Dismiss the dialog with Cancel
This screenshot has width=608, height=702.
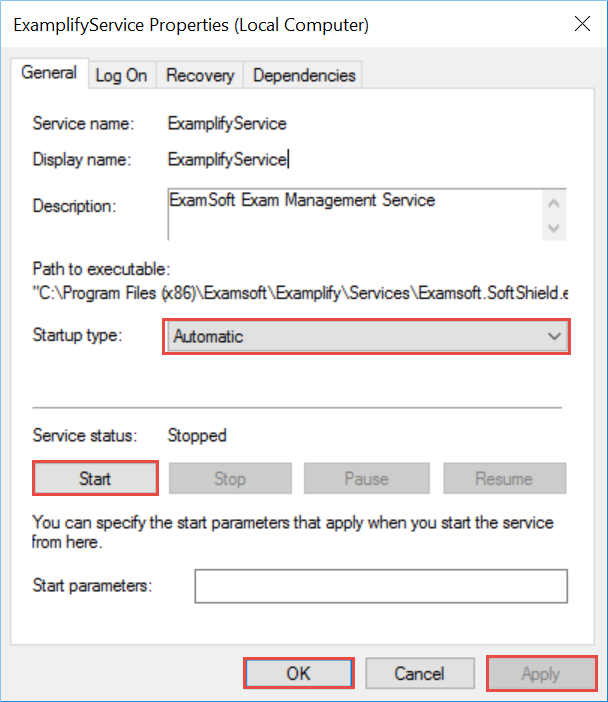(x=419, y=674)
